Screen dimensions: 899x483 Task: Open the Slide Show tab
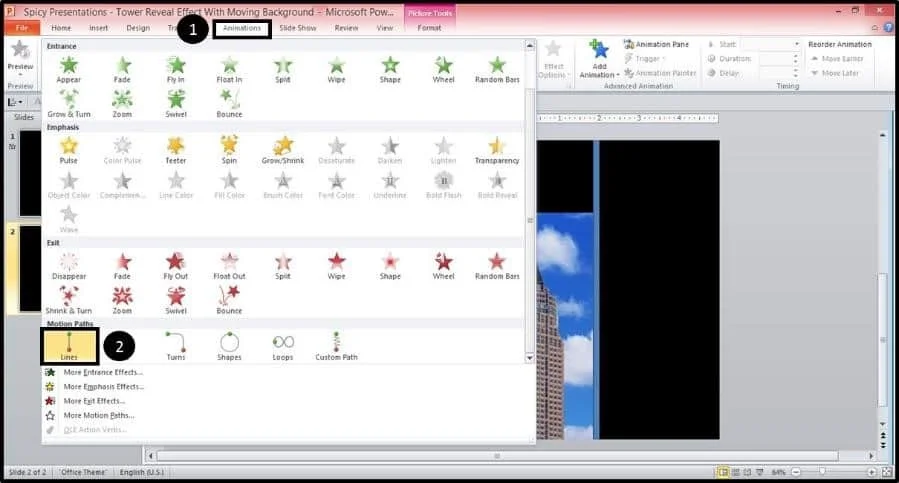pyautogui.click(x=298, y=28)
